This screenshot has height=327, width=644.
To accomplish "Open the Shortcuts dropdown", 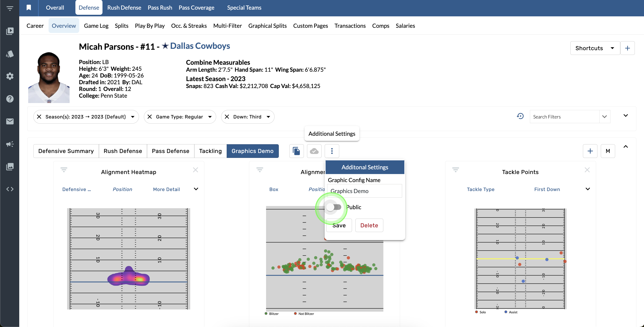I will tap(595, 48).
